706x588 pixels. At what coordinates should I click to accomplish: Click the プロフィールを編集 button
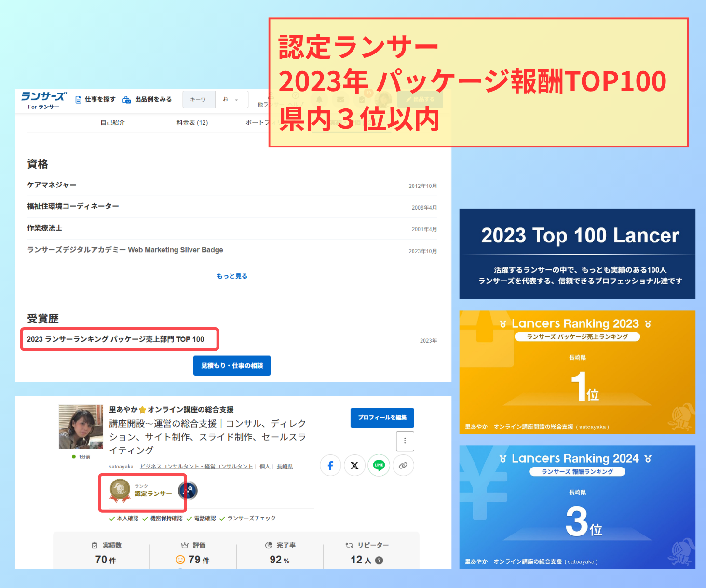(x=382, y=417)
